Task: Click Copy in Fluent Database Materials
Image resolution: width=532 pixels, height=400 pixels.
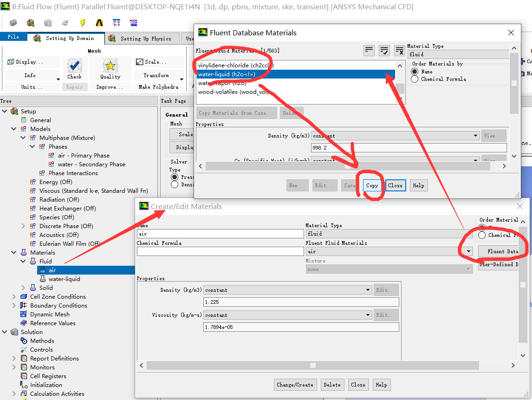Action: pos(372,185)
